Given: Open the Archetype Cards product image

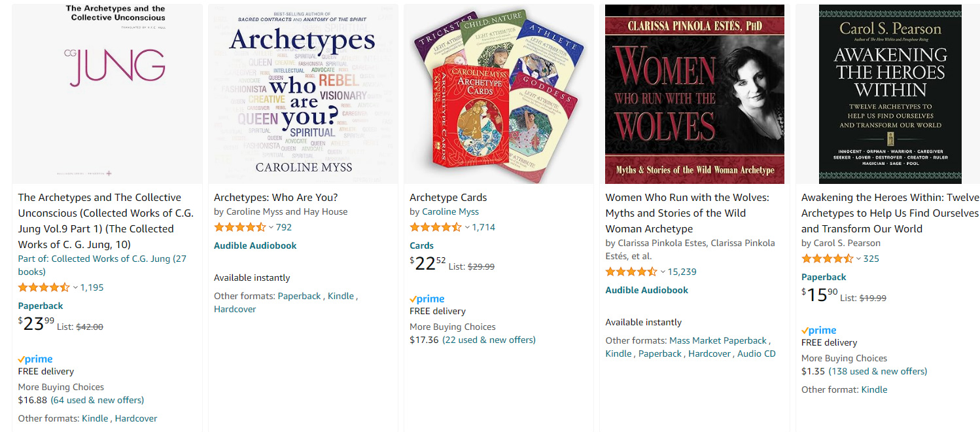Looking at the screenshot, I should [x=499, y=94].
